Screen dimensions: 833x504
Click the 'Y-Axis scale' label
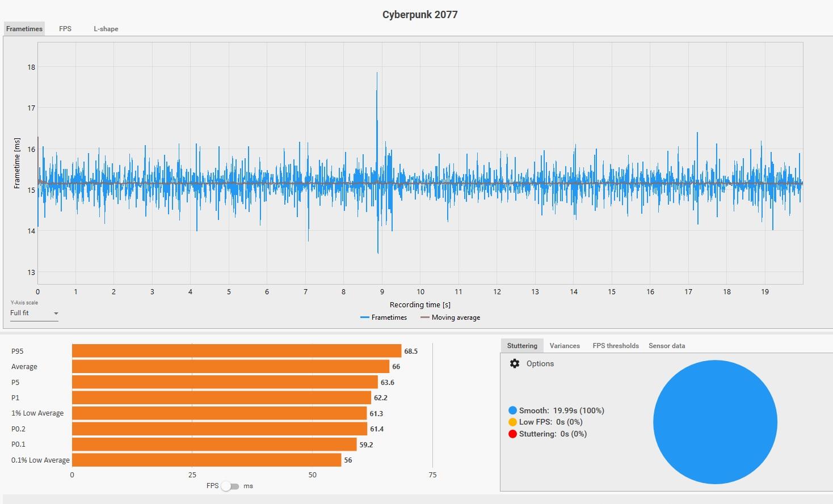coord(24,303)
